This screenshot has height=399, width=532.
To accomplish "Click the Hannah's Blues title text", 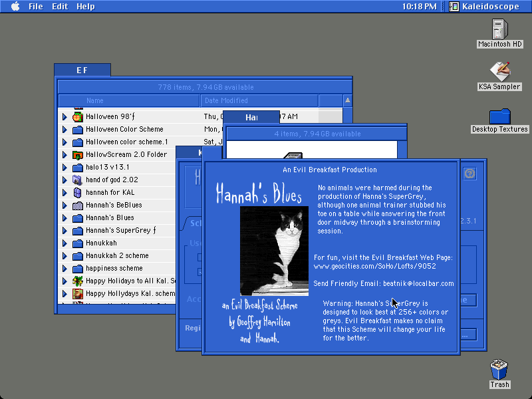I will (x=259, y=193).
